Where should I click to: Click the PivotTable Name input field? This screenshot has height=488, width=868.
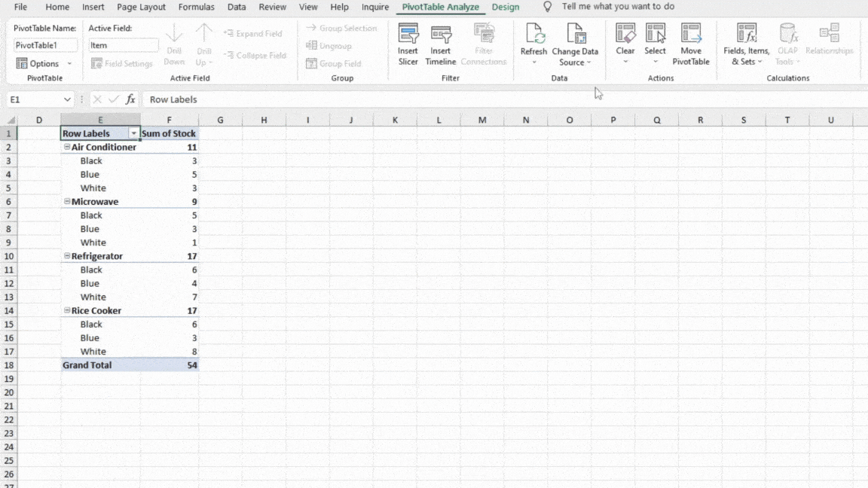tap(44, 44)
